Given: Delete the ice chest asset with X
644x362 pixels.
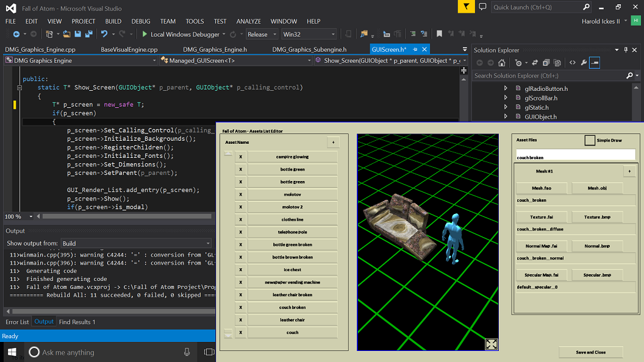Looking at the screenshot, I should (x=241, y=269).
